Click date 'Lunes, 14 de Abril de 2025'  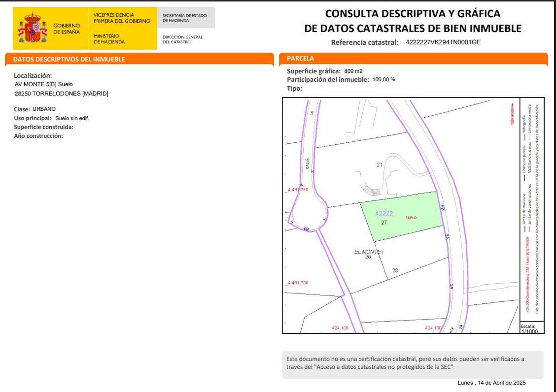(x=491, y=383)
